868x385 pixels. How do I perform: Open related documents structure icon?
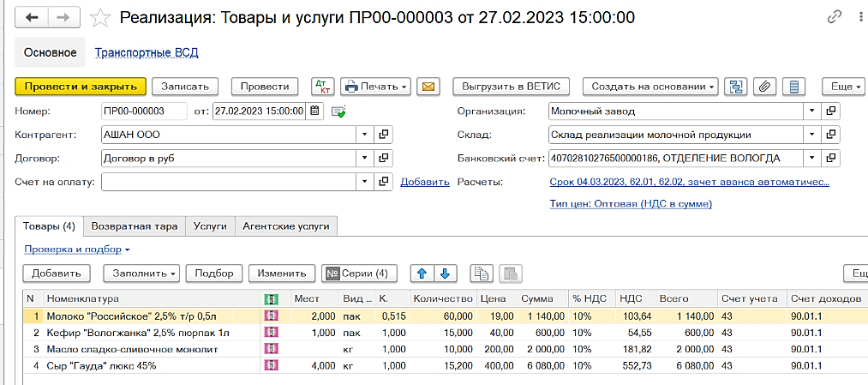[736, 87]
